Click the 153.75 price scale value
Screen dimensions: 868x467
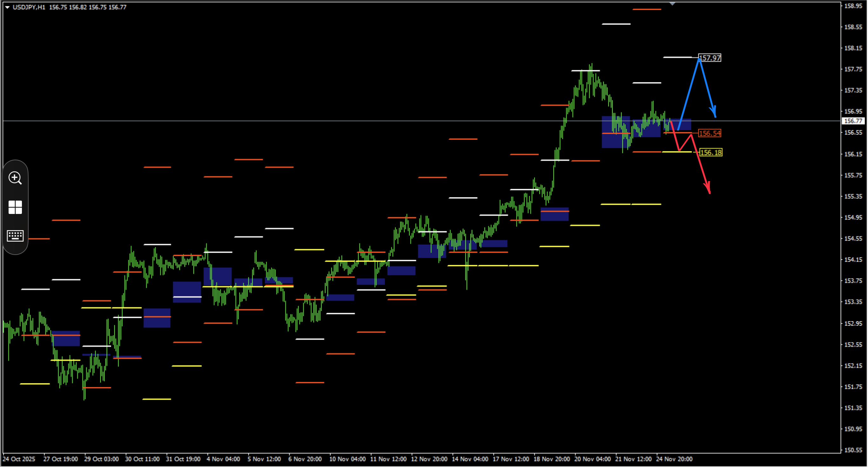point(853,280)
